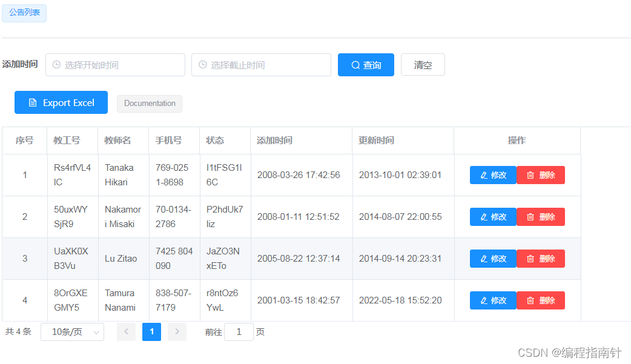The width and height of the screenshot is (631, 364).
Task: Delete row 3 Lu Zitao with 删除
Action: [x=541, y=259]
